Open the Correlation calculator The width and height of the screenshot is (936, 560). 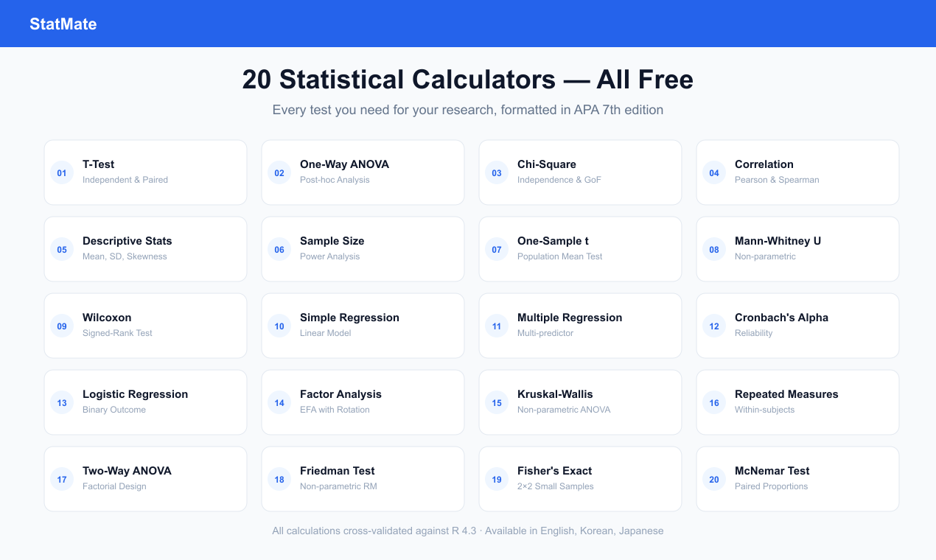click(797, 172)
